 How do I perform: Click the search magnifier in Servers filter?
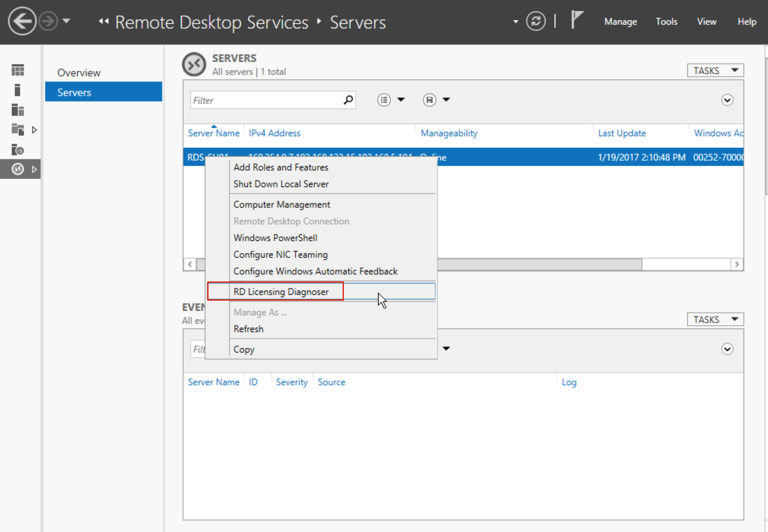click(x=348, y=100)
